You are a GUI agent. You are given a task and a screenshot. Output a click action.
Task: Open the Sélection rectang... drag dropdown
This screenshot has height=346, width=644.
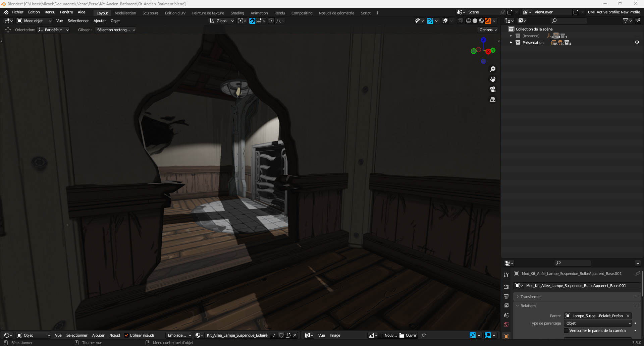[x=115, y=30]
